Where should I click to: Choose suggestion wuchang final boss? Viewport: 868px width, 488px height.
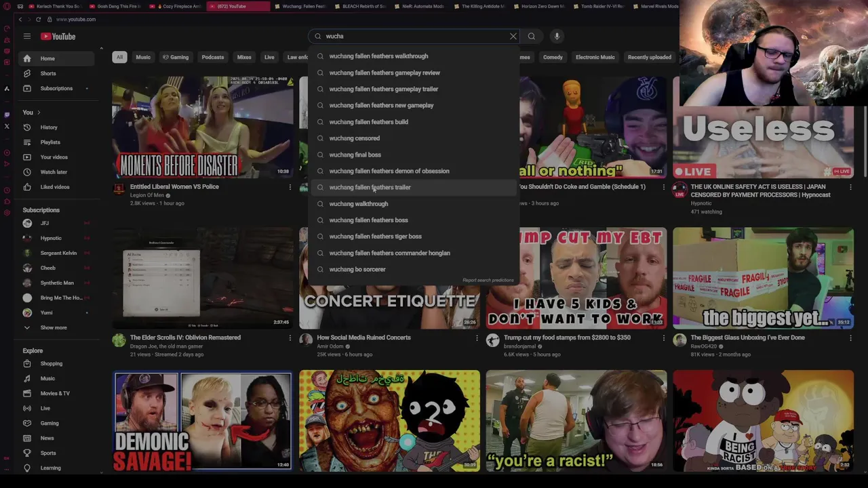click(414, 155)
